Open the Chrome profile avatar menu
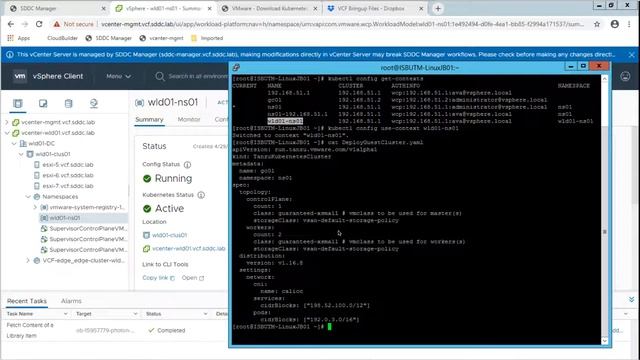The image size is (640, 360). [615, 24]
